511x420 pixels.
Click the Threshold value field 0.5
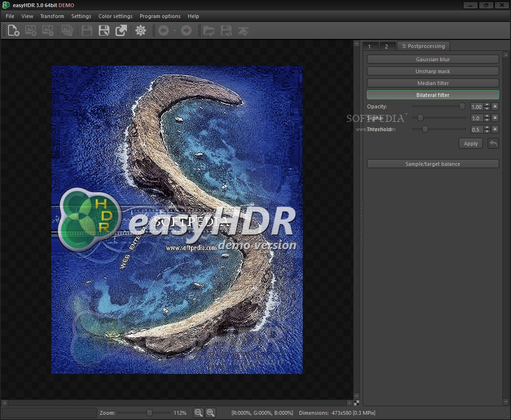[477, 129]
